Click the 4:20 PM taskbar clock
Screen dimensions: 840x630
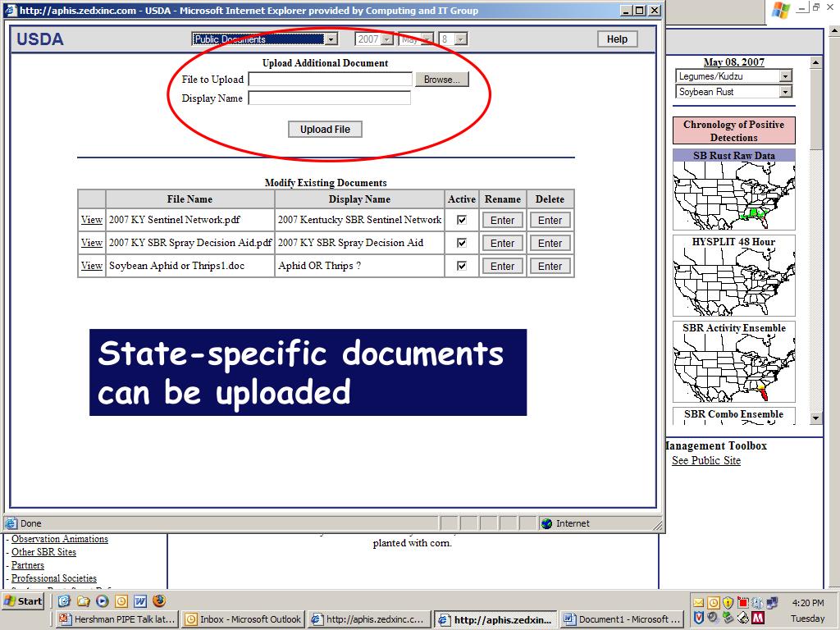tap(808, 603)
